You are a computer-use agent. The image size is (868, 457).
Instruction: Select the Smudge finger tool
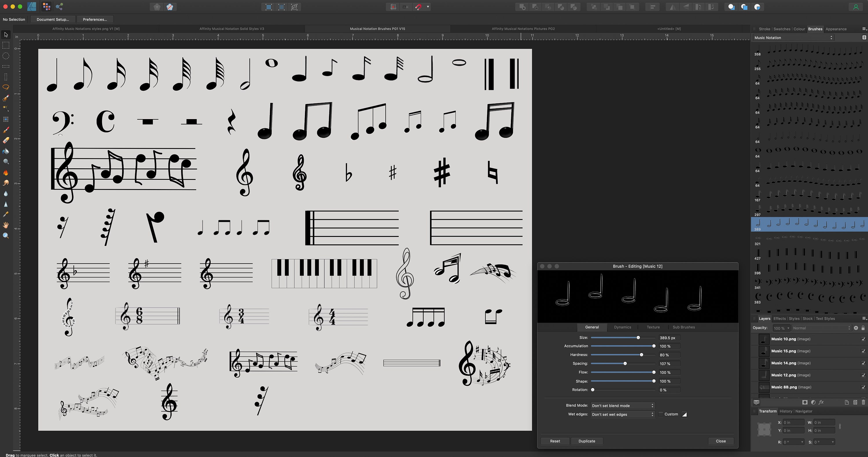tap(6, 183)
